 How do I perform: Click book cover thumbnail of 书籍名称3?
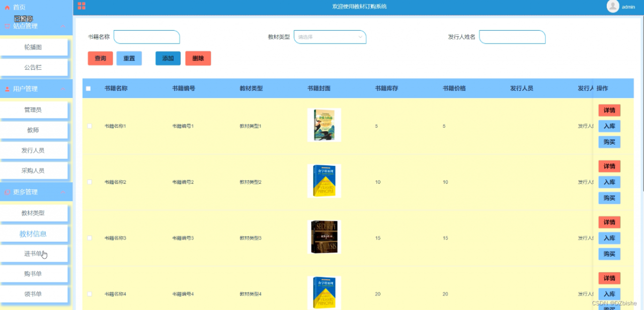(324, 237)
